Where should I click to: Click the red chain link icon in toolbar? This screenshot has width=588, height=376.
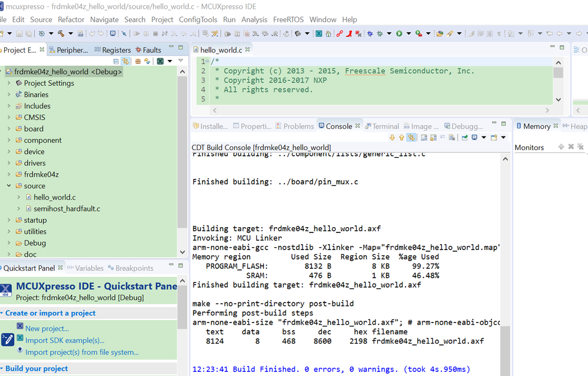pyautogui.click(x=340, y=34)
